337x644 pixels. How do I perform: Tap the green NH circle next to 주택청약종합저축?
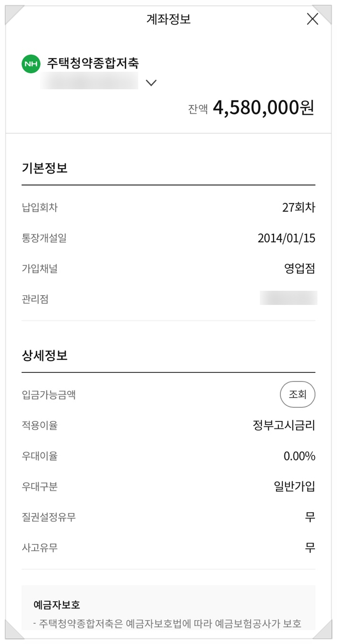tap(30, 63)
